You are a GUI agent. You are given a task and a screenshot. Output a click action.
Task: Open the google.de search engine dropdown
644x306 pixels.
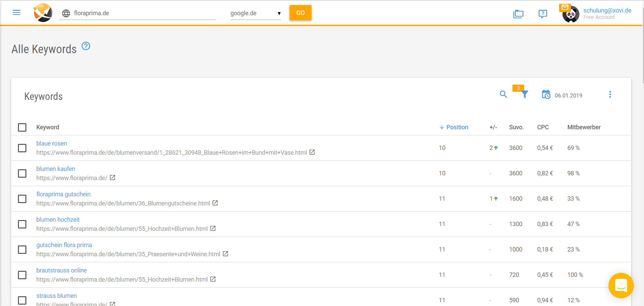(256, 13)
